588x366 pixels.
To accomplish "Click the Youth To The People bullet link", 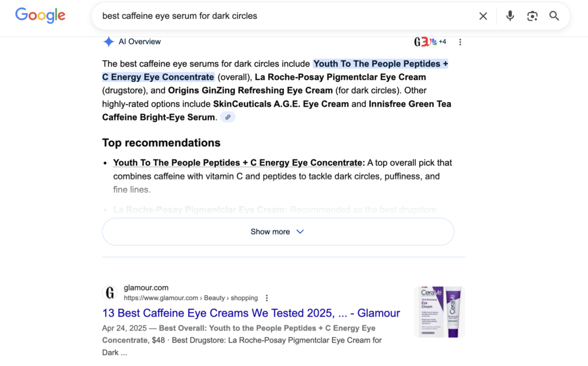I will coord(239,163).
